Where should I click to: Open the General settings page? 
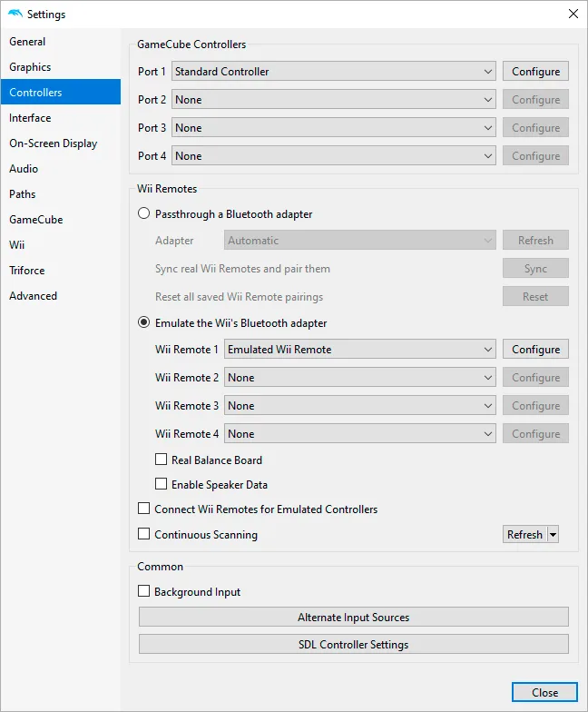pos(60,42)
